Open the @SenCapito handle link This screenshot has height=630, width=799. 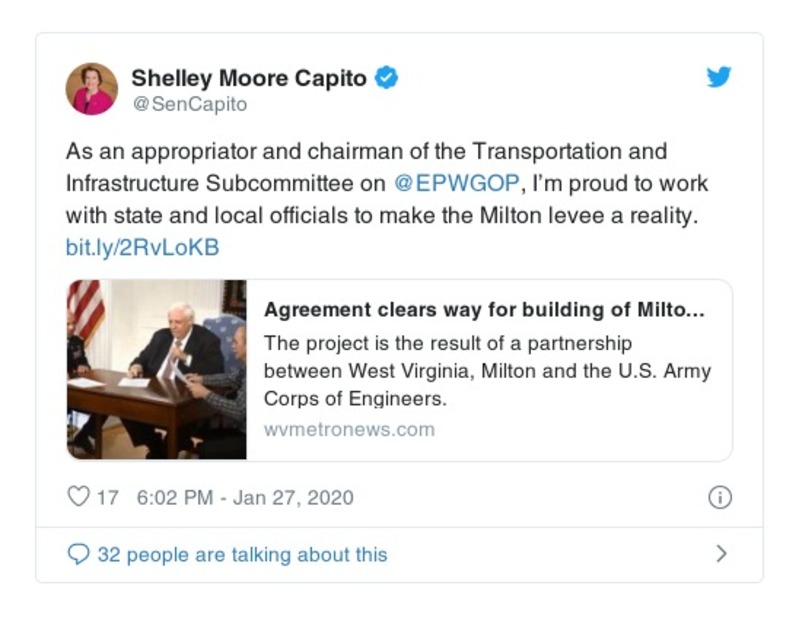pyautogui.click(x=189, y=104)
